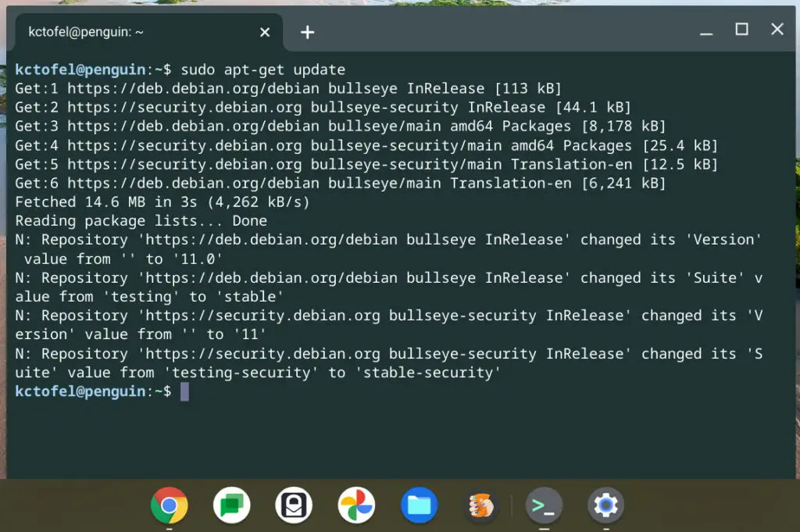Maximize the Terminal window
Image resolution: width=800 pixels, height=532 pixels.
point(742,29)
